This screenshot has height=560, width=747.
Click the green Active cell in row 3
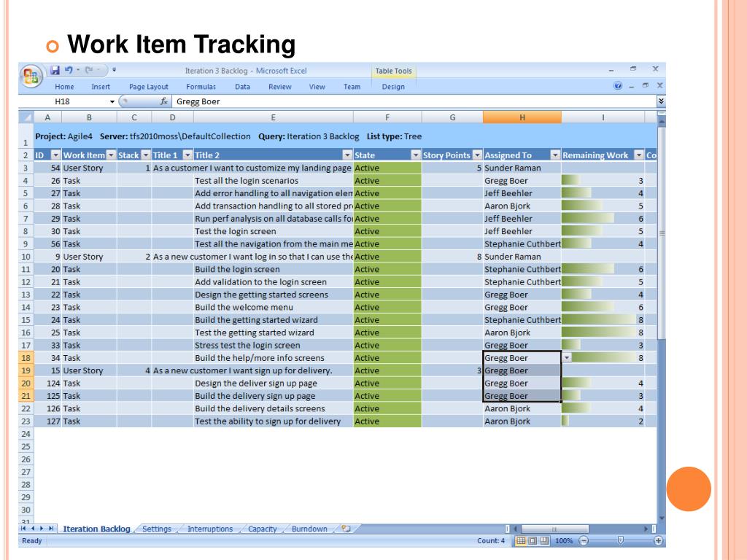(387, 168)
